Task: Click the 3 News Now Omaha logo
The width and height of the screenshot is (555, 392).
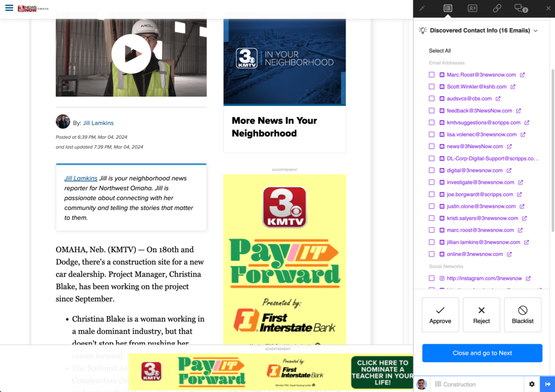Action: click(x=33, y=9)
